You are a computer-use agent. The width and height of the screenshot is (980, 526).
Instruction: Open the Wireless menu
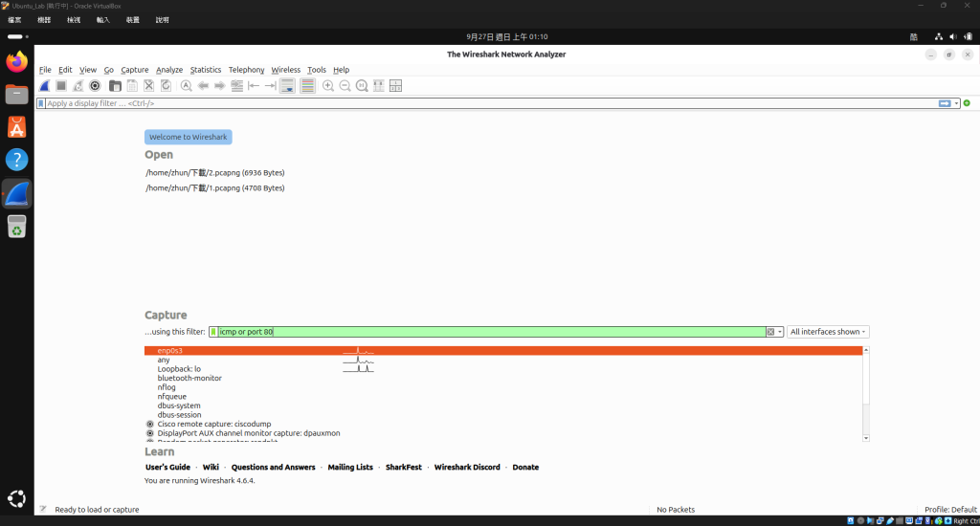point(285,70)
